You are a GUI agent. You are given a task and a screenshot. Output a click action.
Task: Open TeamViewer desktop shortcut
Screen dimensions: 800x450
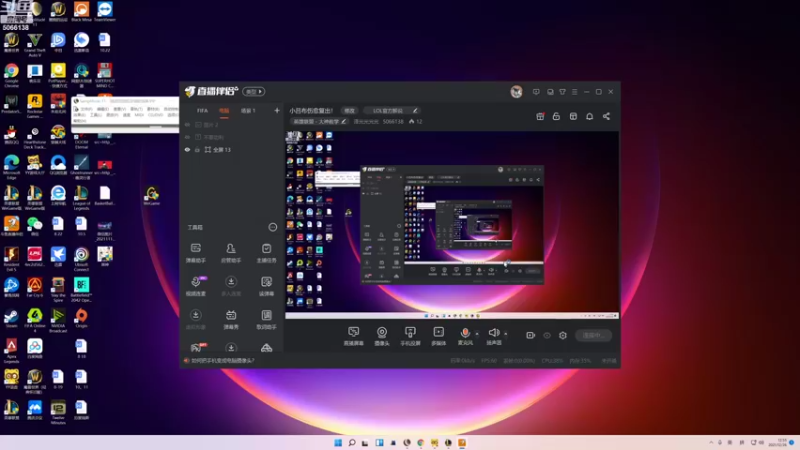(105, 11)
